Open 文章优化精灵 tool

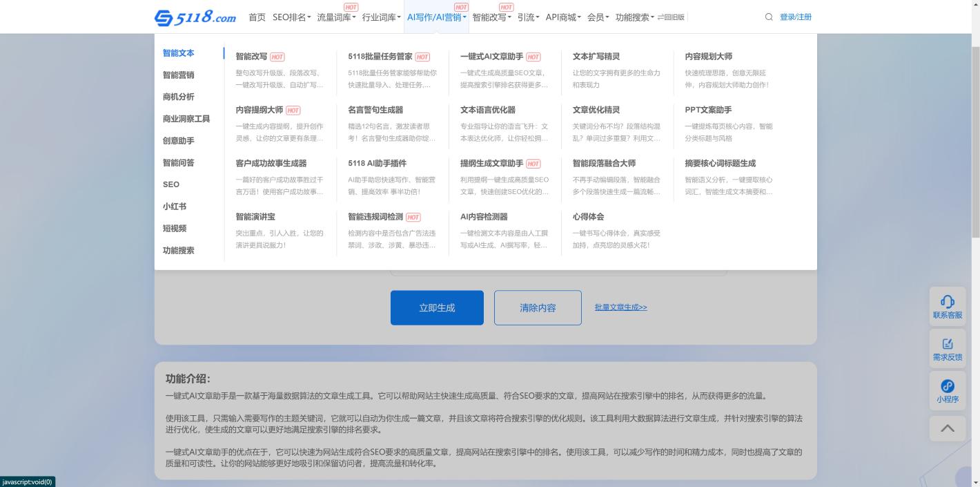[596, 110]
